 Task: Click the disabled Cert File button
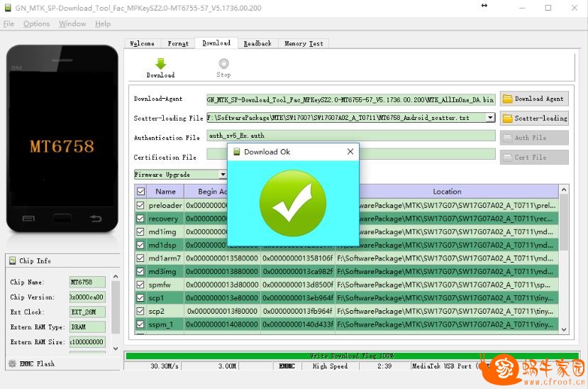tap(534, 157)
